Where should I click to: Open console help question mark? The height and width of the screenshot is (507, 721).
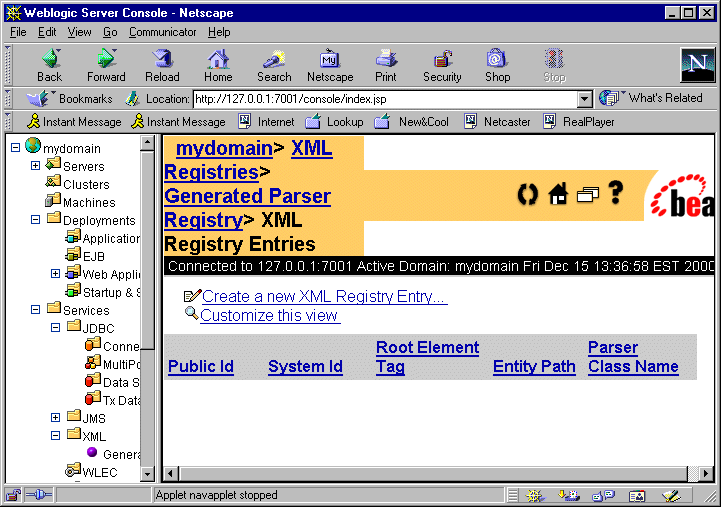click(x=616, y=192)
